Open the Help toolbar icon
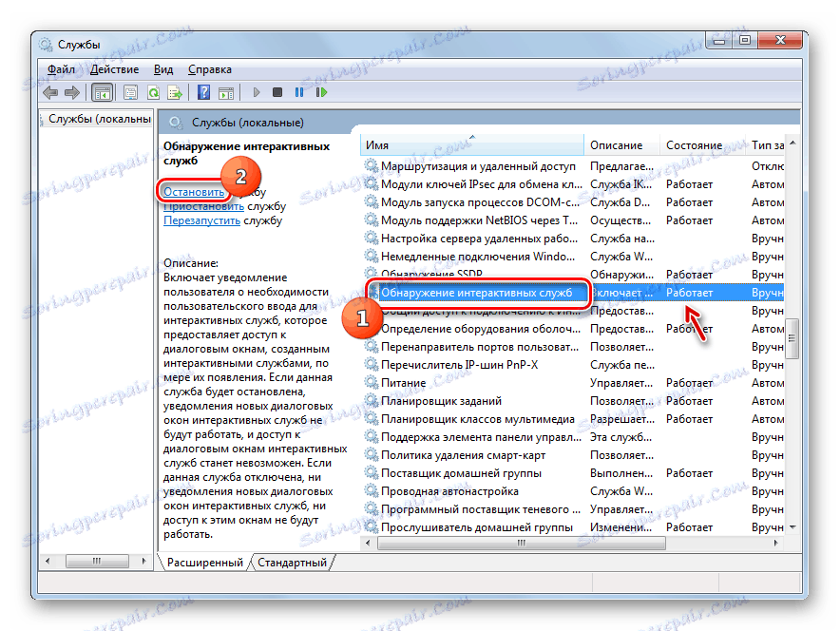This screenshot has width=840, height=631. click(203, 93)
